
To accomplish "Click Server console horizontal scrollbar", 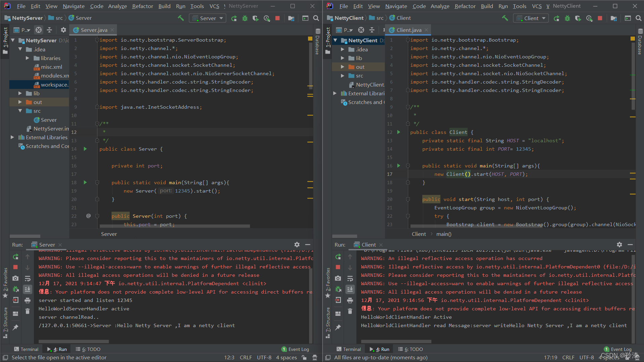I will click(x=74, y=342).
